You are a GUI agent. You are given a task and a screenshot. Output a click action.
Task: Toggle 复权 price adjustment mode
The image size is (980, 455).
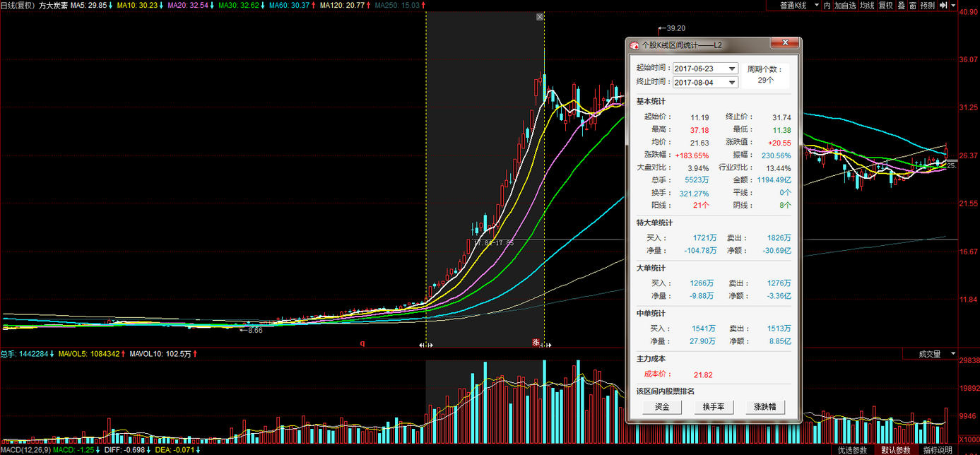tap(886, 6)
